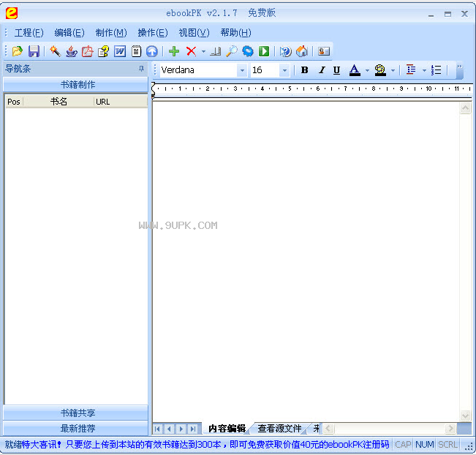Expand the font color dropdown arrow
This screenshot has width=476, height=455.
[367, 70]
